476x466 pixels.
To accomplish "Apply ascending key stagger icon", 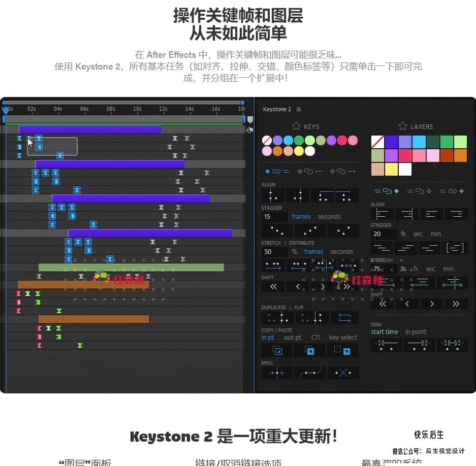I will 310,230.
